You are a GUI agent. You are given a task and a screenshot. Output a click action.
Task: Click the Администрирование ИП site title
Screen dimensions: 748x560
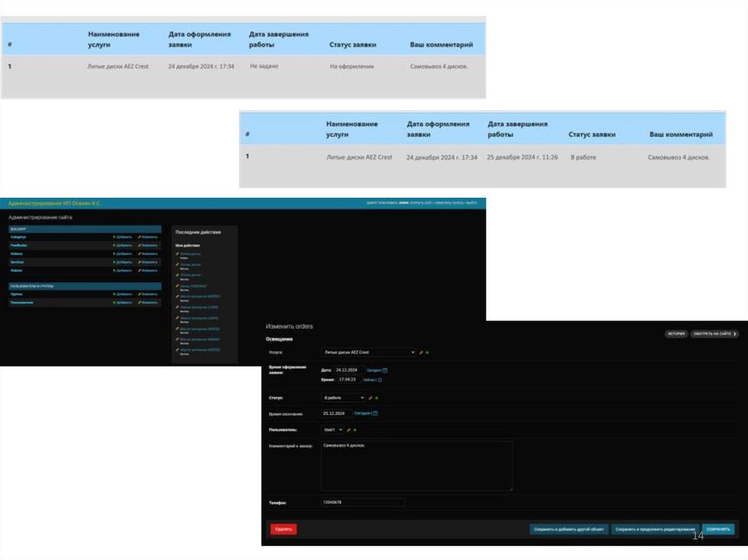click(x=55, y=203)
